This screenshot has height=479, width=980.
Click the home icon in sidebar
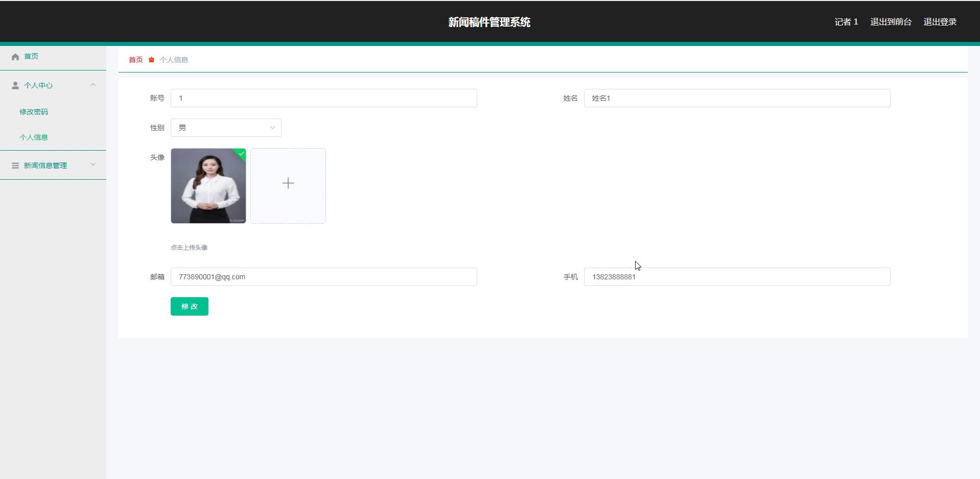(x=15, y=57)
